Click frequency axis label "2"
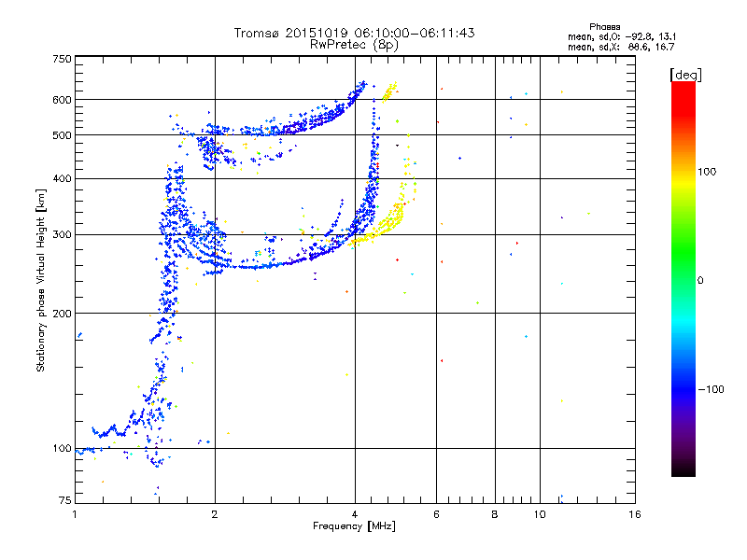Image resolution: width=747 pixels, height=560 pixels. 215,514
